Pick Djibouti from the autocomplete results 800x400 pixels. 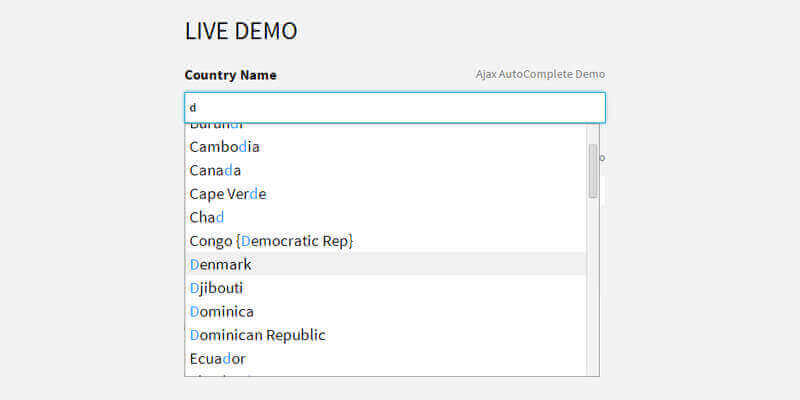tap(216, 288)
